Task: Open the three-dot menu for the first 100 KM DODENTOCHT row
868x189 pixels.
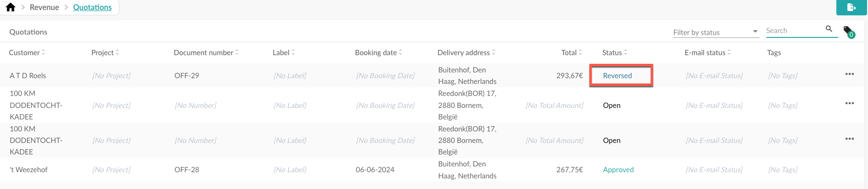Action: 850,103
